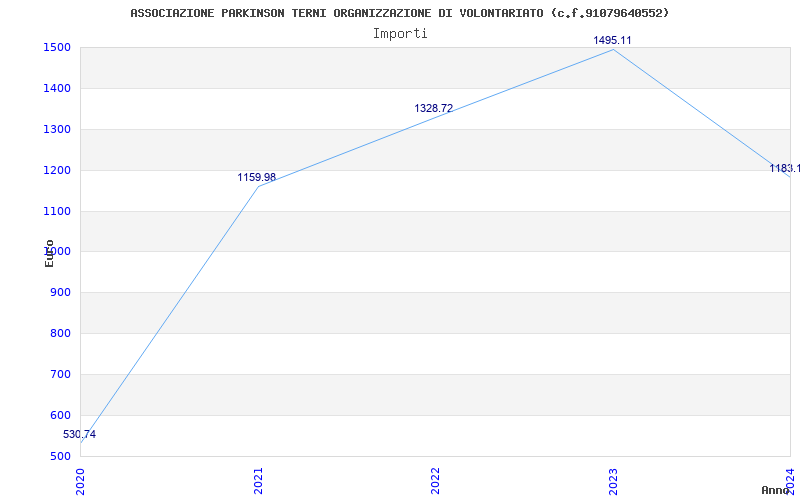Image resolution: width=800 pixels, height=500 pixels.
Task: Click the Euro y-axis title
Action: coord(49,253)
